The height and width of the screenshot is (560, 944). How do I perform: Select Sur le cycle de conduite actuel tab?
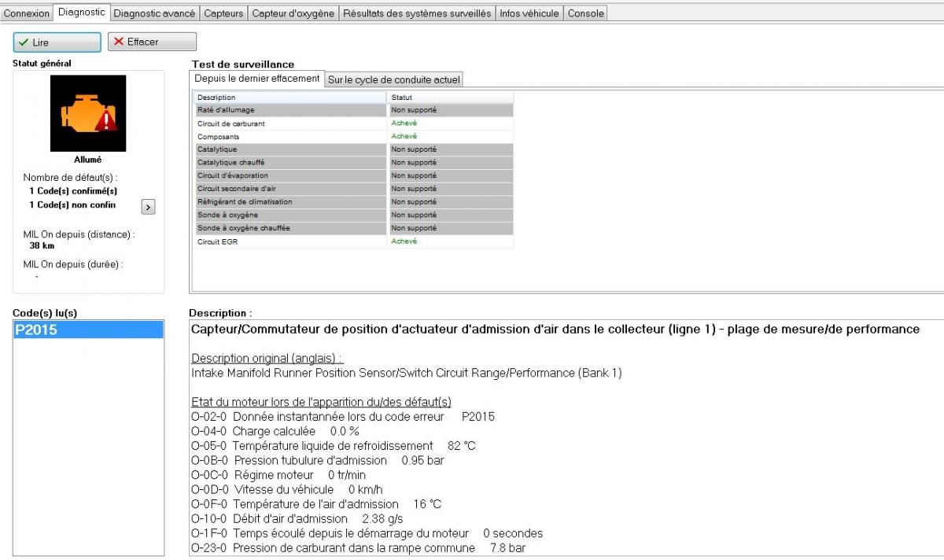tap(393, 79)
